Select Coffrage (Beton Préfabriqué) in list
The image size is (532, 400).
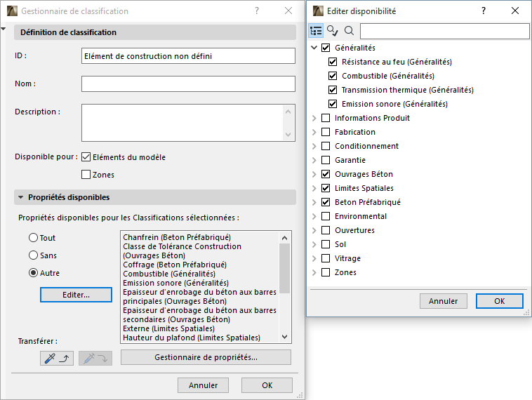(175, 265)
